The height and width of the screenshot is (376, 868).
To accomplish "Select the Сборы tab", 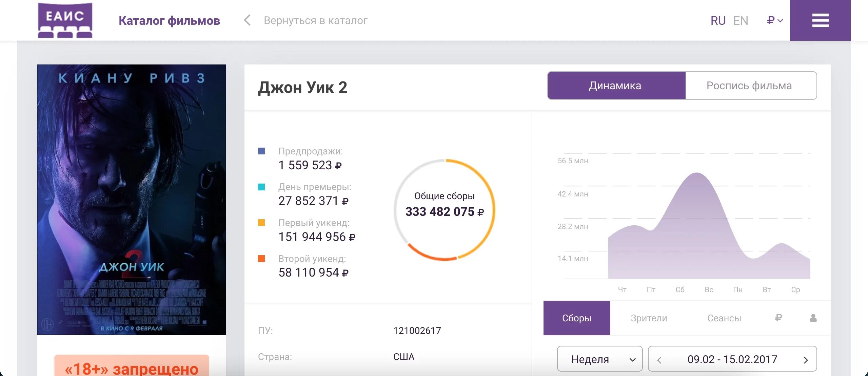I will tap(577, 318).
